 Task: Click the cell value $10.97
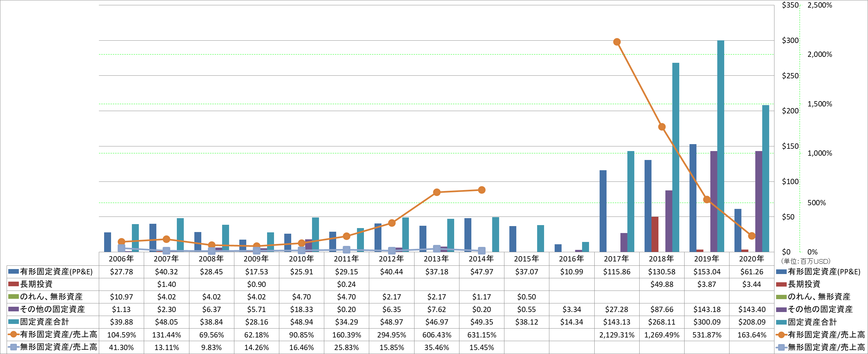pyautogui.click(x=121, y=297)
